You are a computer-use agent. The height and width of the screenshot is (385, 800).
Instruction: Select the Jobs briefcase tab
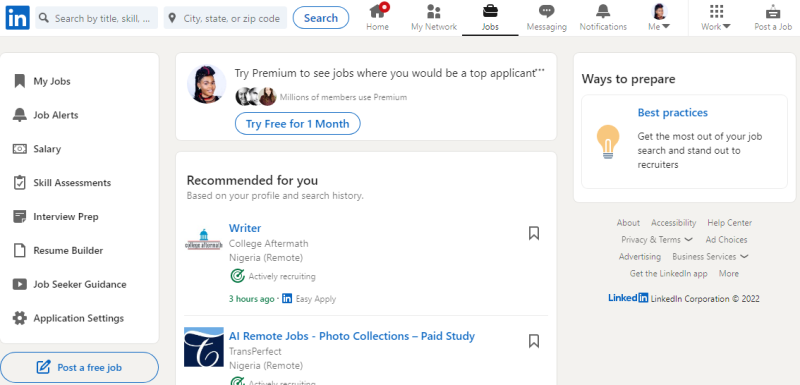490,18
